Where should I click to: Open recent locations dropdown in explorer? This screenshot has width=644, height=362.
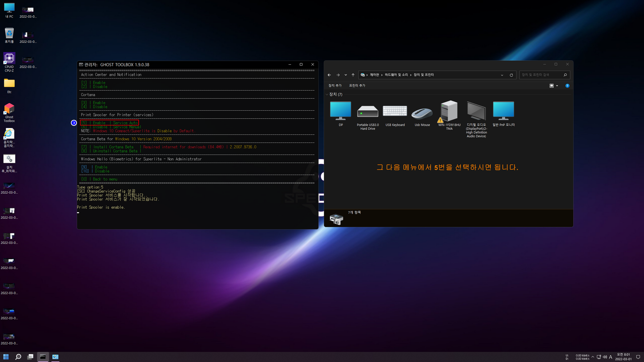(346, 75)
